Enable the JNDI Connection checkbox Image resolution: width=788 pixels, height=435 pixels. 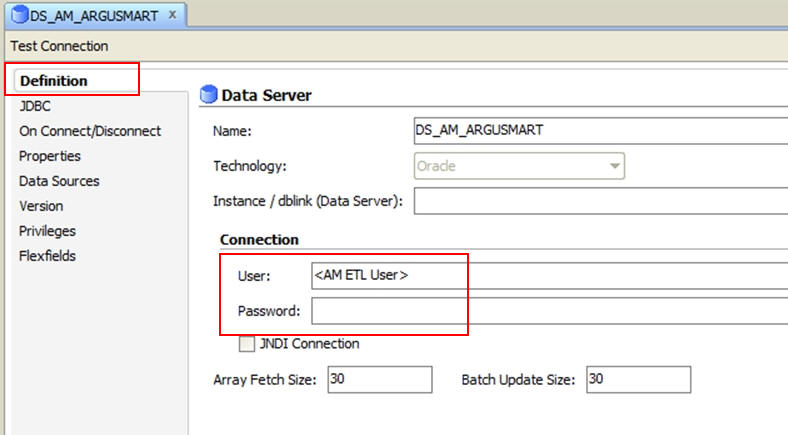tap(247, 344)
